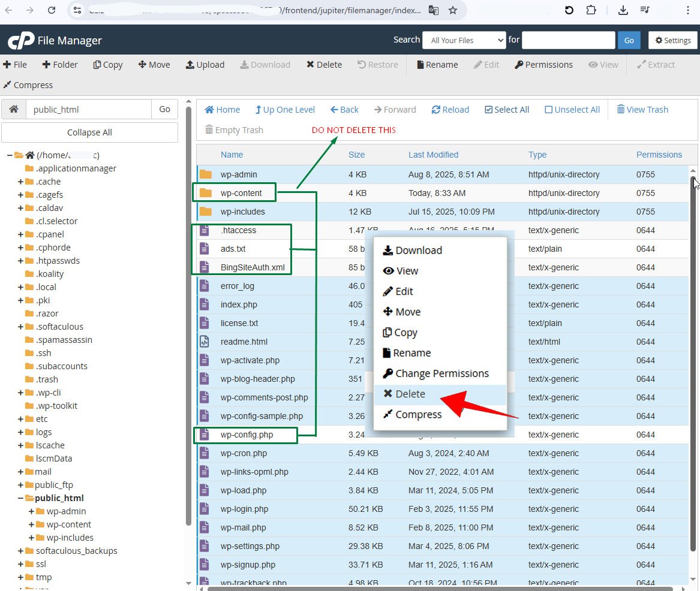This screenshot has width=700, height=591.
Task: Open the Settings button
Action: [x=672, y=40]
